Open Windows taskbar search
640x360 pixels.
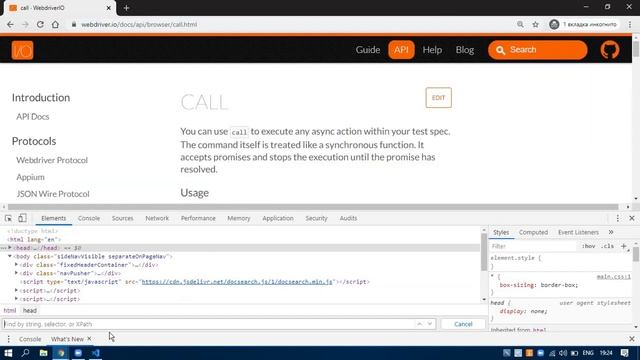[x=25, y=353]
